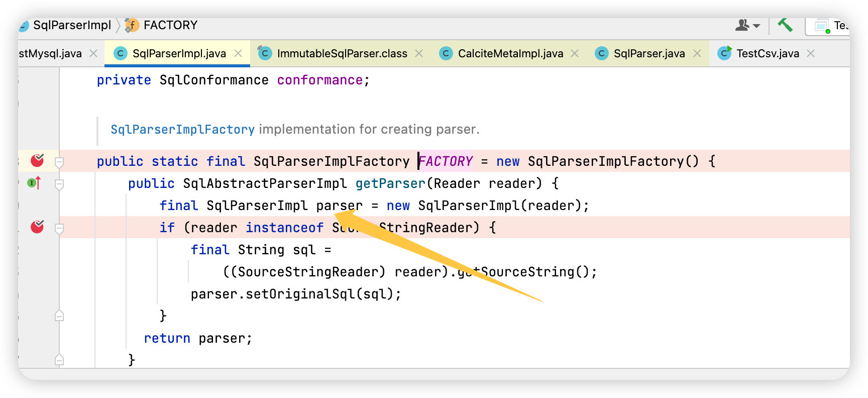The image size is (868, 398).
Task: Open the user account dropdown in the toolbar
Action: [x=747, y=25]
